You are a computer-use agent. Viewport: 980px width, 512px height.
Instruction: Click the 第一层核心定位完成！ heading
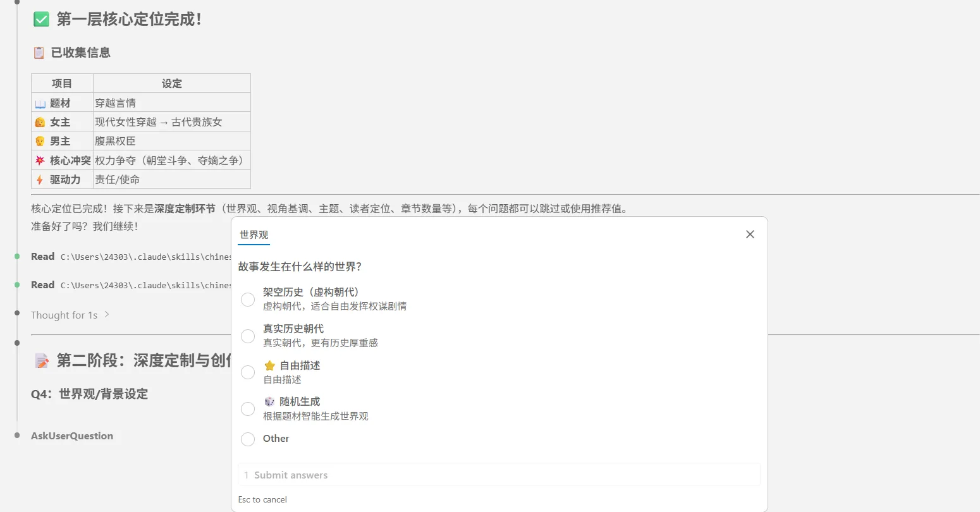tap(130, 20)
